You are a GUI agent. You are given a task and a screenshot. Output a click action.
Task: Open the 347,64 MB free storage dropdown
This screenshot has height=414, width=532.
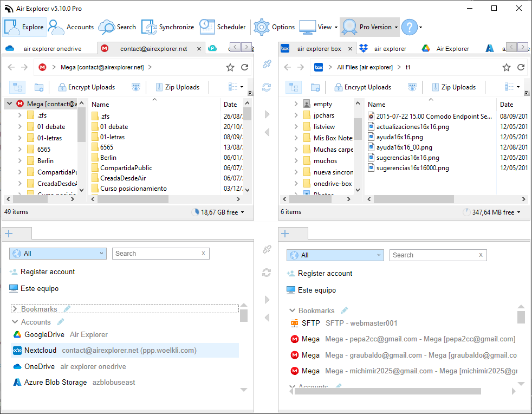click(x=492, y=212)
